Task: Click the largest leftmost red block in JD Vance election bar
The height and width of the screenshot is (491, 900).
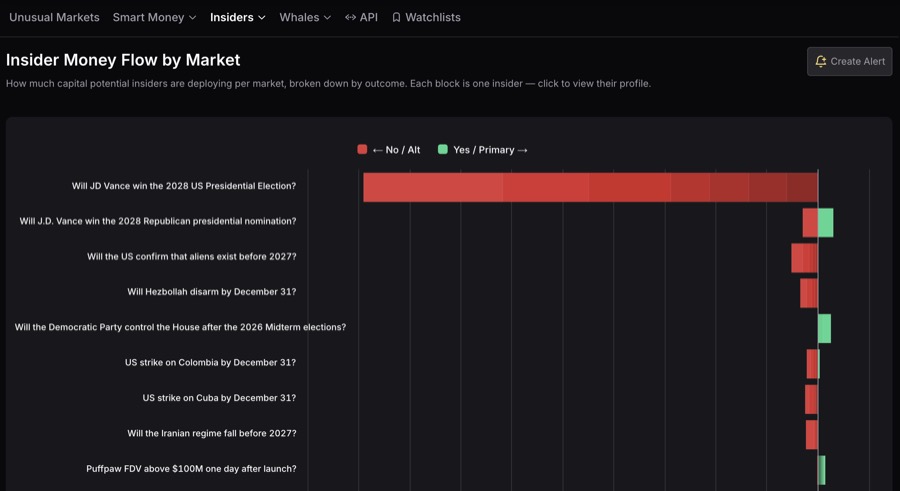Action: [433, 187]
